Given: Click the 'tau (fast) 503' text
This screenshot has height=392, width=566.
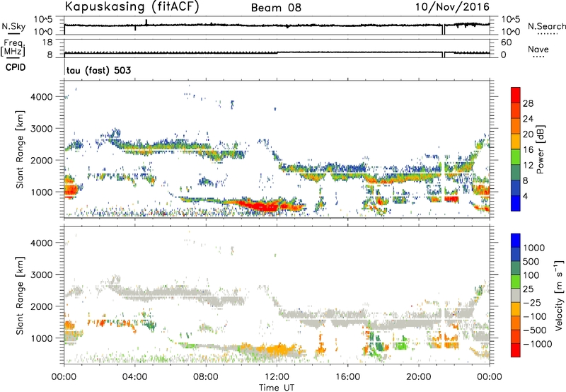Looking at the screenshot, I should [x=98, y=70].
